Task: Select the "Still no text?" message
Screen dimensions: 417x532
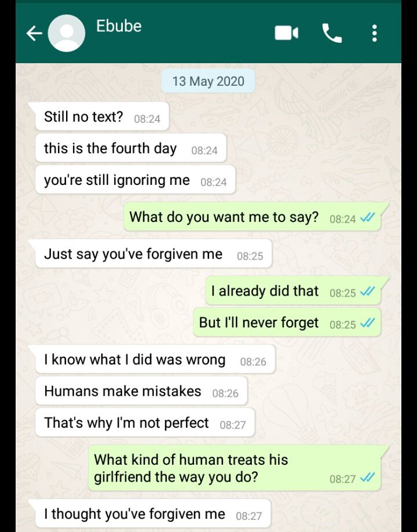Action: (x=102, y=116)
